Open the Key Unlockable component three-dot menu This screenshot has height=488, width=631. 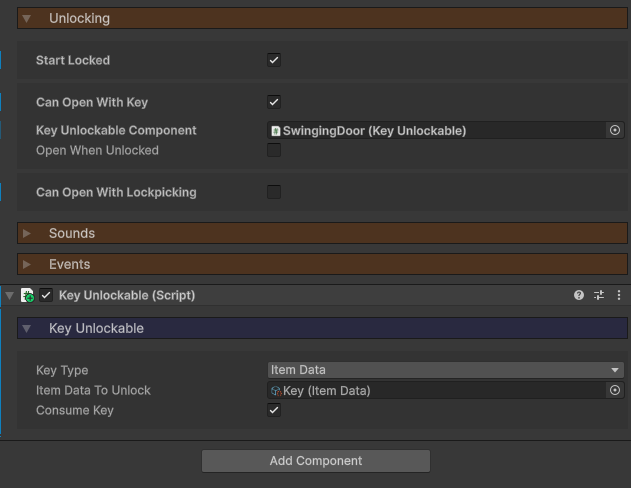point(618,295)
